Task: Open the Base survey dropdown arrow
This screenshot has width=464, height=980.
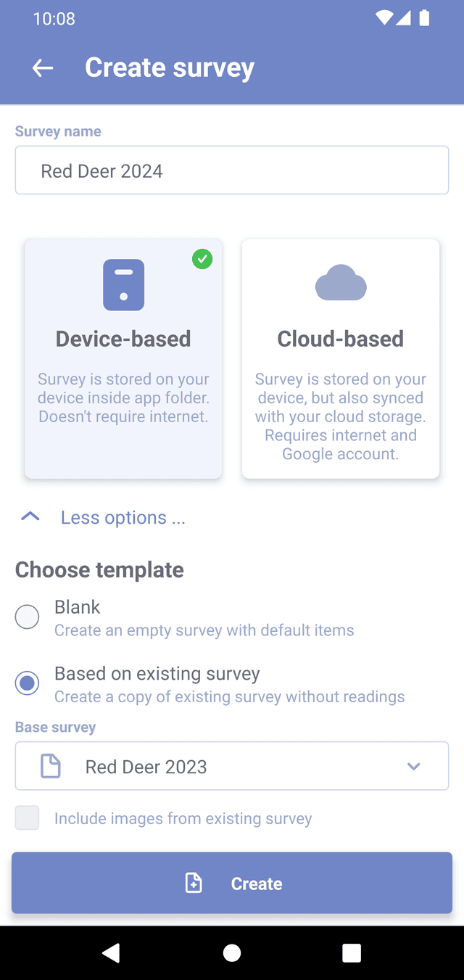Action: (414, 766)
